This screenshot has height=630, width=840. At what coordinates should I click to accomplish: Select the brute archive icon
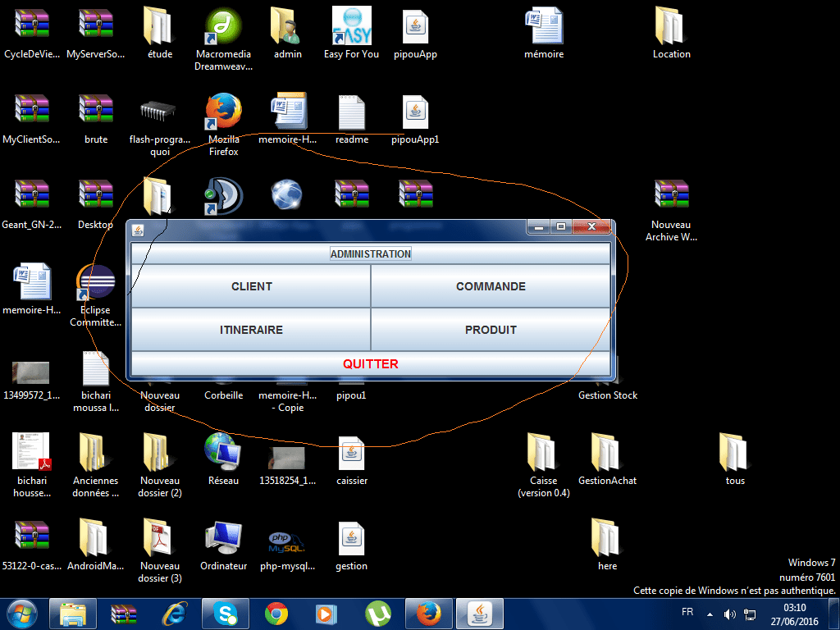click(95, 109)
